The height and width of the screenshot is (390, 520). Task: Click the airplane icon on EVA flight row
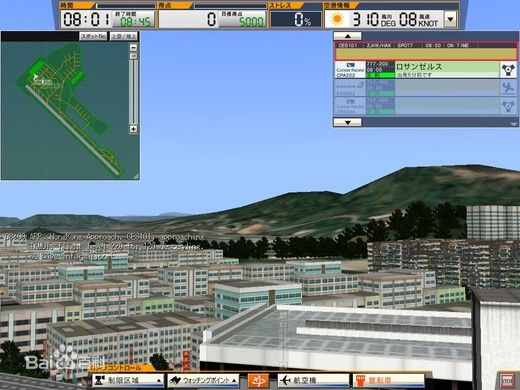[x=508, y=88]
